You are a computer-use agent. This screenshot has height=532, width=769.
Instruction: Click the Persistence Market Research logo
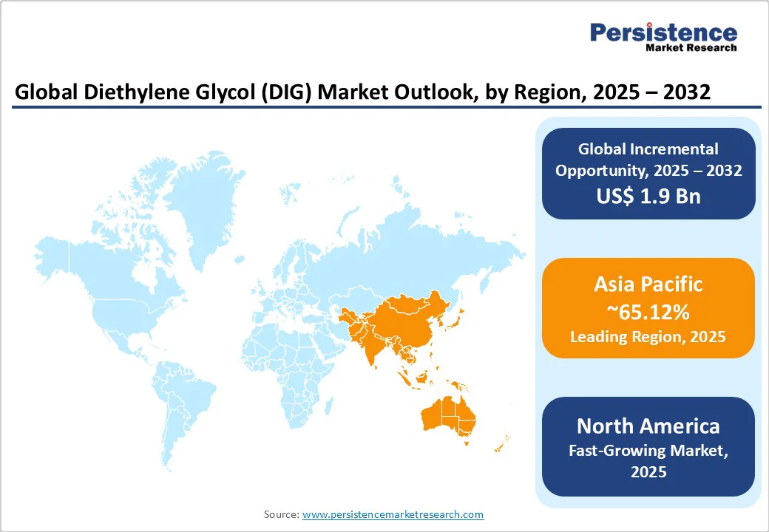coord(663,36)
